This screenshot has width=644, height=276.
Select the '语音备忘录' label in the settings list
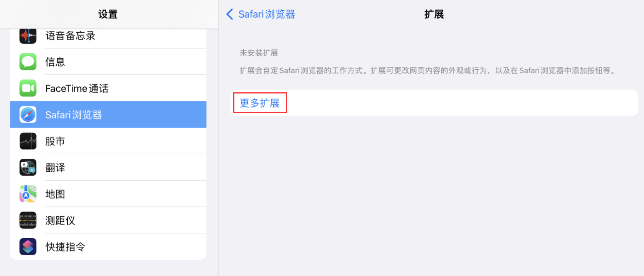[x=70, y=36]
